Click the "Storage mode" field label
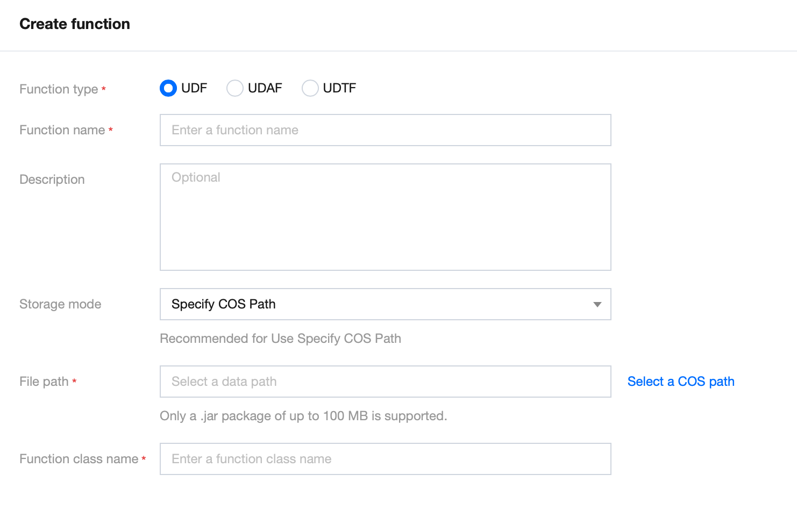Screen dimensions: 797x532 (x=60, y=304)
